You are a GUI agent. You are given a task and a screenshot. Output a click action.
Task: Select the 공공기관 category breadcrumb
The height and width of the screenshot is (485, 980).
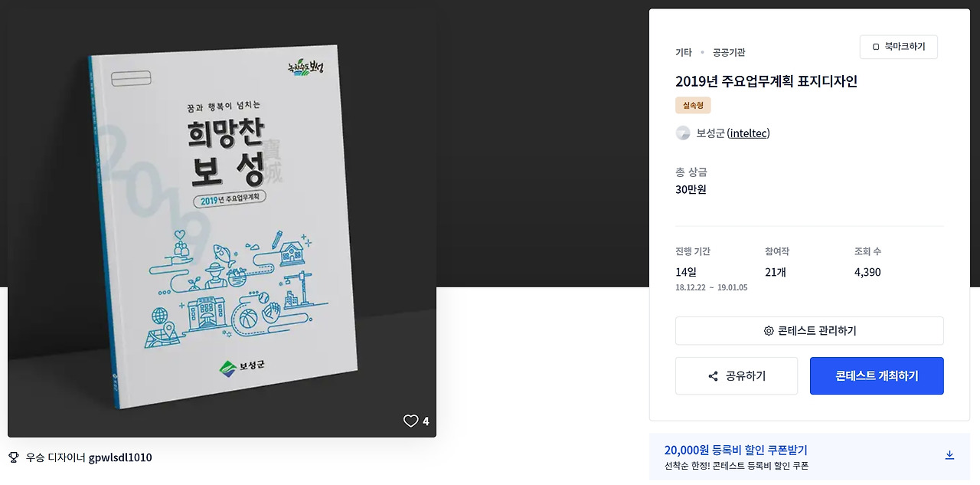pos(729,52)
